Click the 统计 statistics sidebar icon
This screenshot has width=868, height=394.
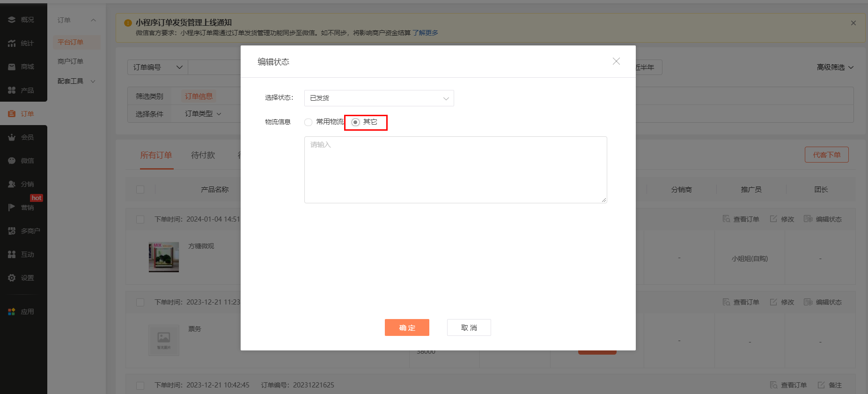[12, 43]
